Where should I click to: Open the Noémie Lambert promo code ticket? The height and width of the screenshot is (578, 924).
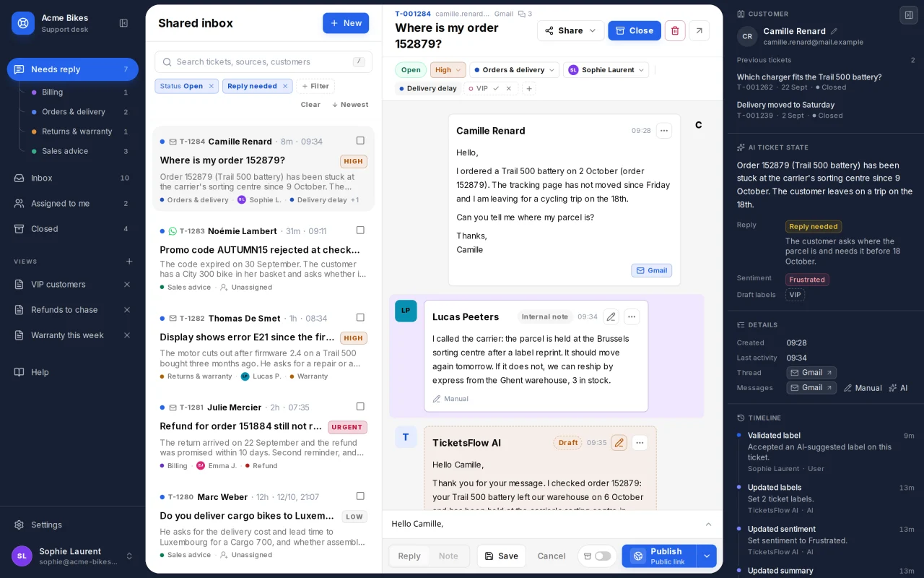(x=263, y=259)
